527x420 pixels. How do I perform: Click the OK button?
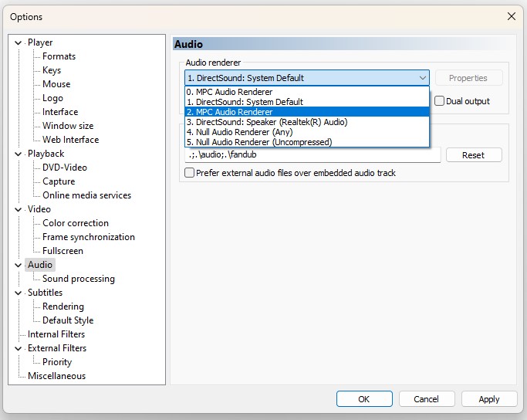pyautogui.click(x=364, y=399)
